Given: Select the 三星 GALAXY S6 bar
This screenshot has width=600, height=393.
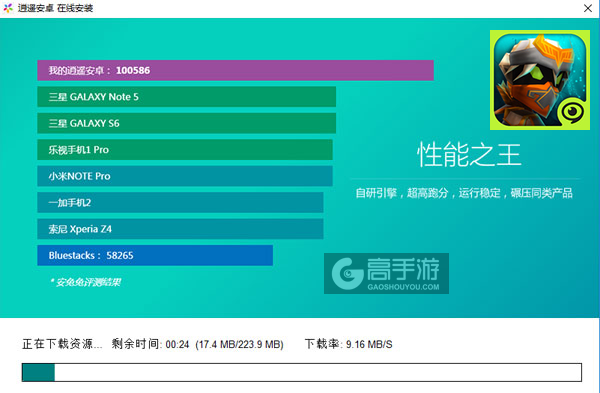Looking at the screenshot, I should [186, 123].
